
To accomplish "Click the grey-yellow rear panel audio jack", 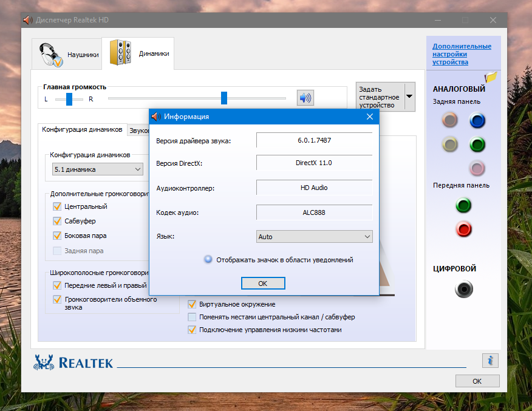I will click(x=450, y=144).
